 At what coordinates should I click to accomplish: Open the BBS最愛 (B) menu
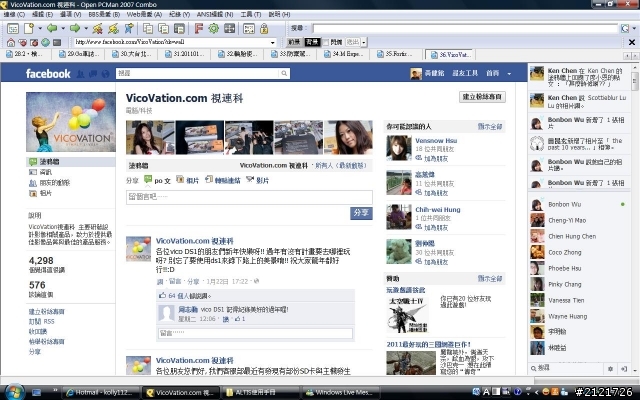(x=104, y=14)
